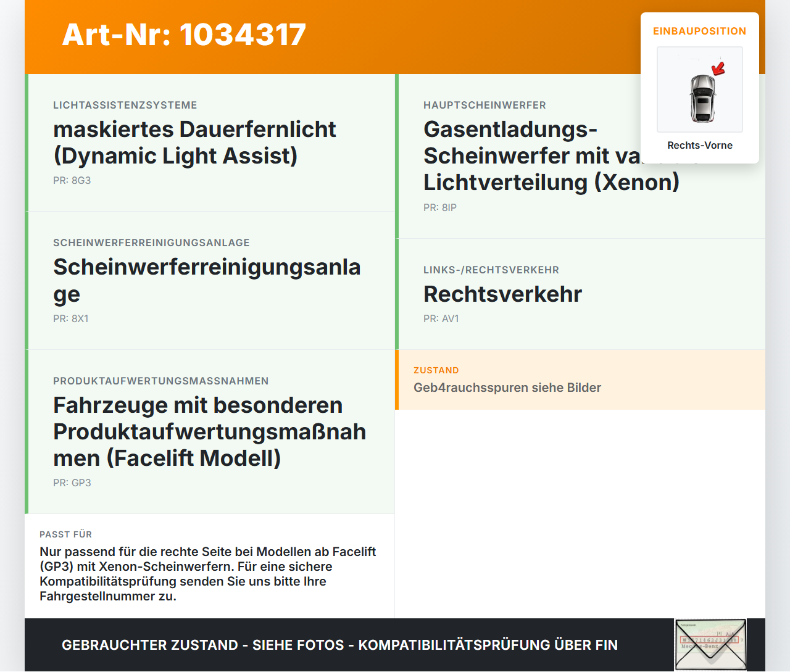
Task: Click the PASST FÜR label
Action: coord(65,534)
